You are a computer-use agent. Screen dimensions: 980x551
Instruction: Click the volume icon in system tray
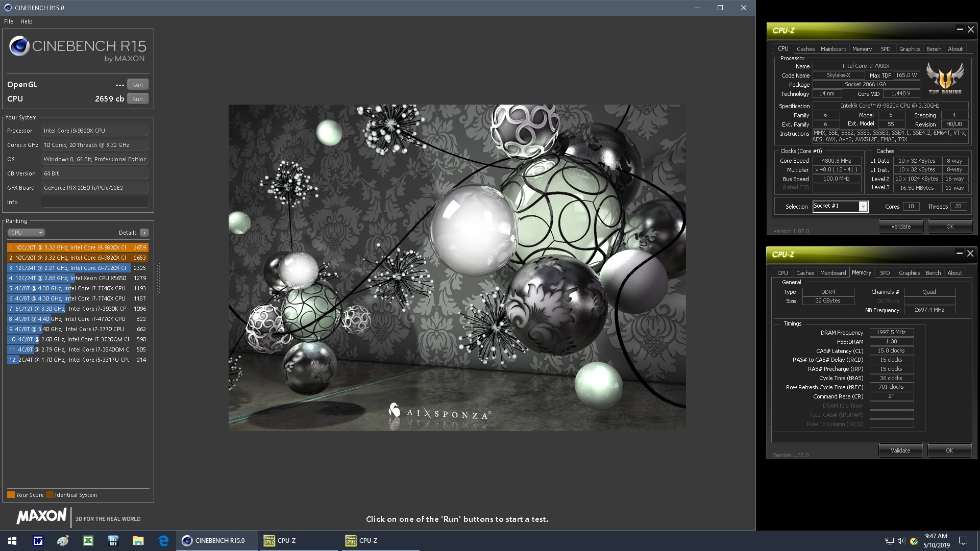[901, 541]
